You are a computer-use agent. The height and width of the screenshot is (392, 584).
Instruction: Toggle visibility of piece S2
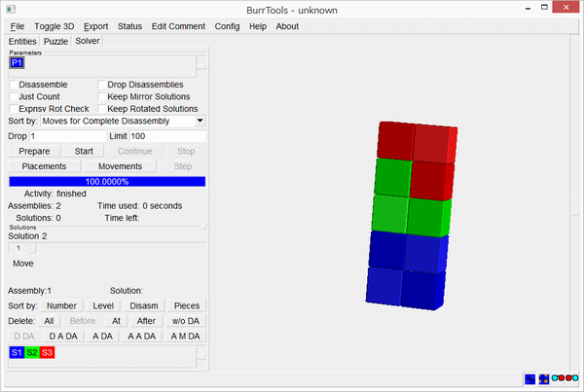click(x=32, y=352)
